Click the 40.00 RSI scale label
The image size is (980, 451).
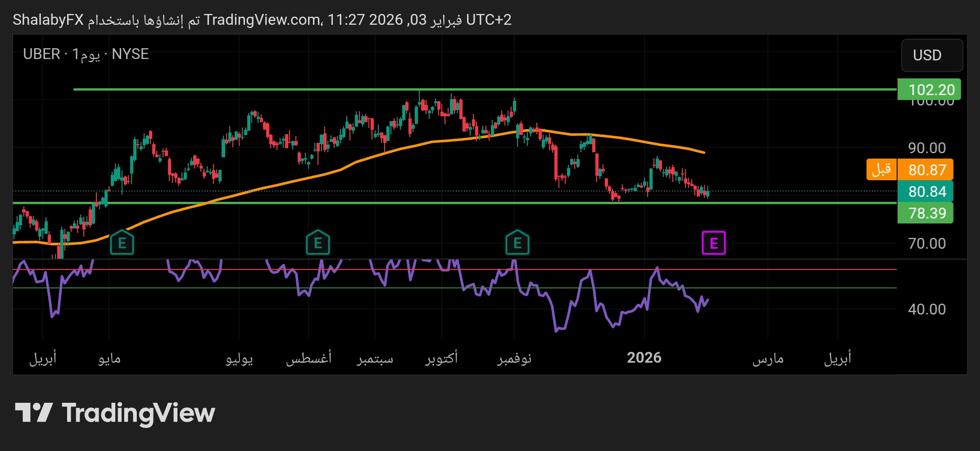(x=926, y=309)
